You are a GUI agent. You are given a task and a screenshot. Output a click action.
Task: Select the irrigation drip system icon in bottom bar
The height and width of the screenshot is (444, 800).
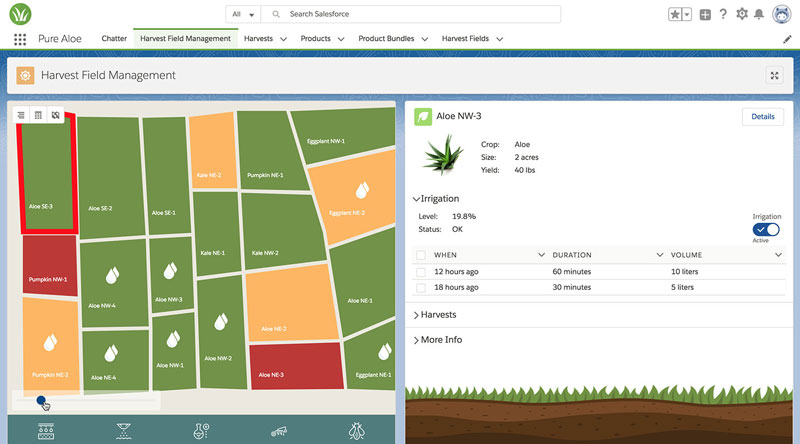tap(46, 431)
